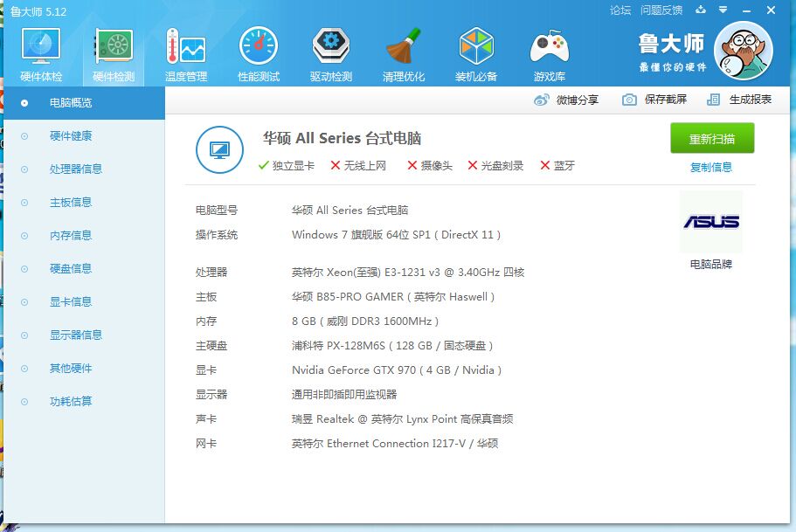Select 硬盘信息 in the sidebar
Screen dimensions: 796x532
pos(84,268)
